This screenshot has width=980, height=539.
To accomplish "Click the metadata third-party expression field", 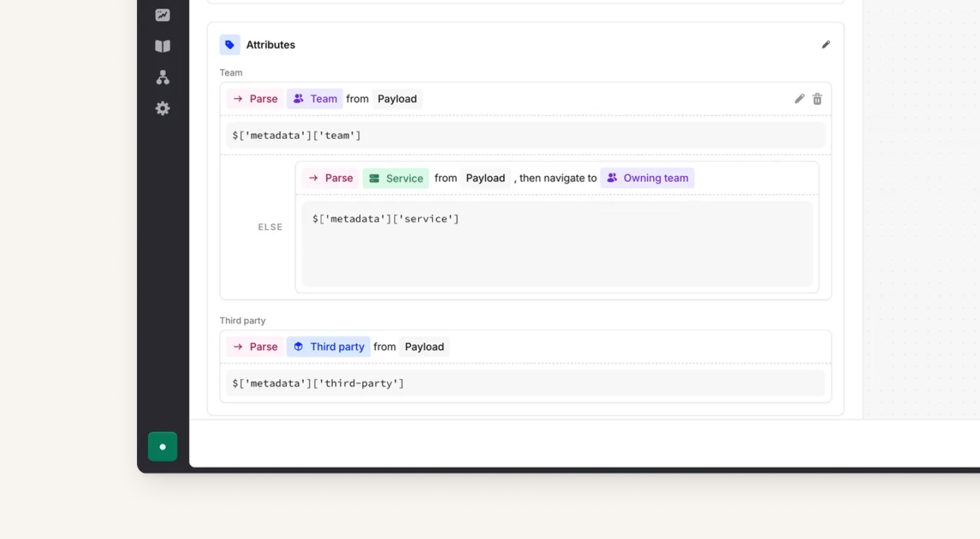I will (525, 383).
